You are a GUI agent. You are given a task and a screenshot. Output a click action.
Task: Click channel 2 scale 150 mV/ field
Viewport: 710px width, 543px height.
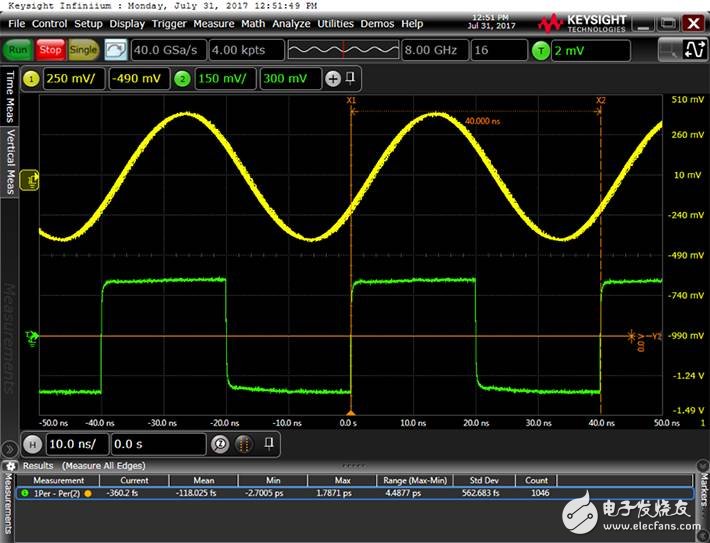pos(225,79)
